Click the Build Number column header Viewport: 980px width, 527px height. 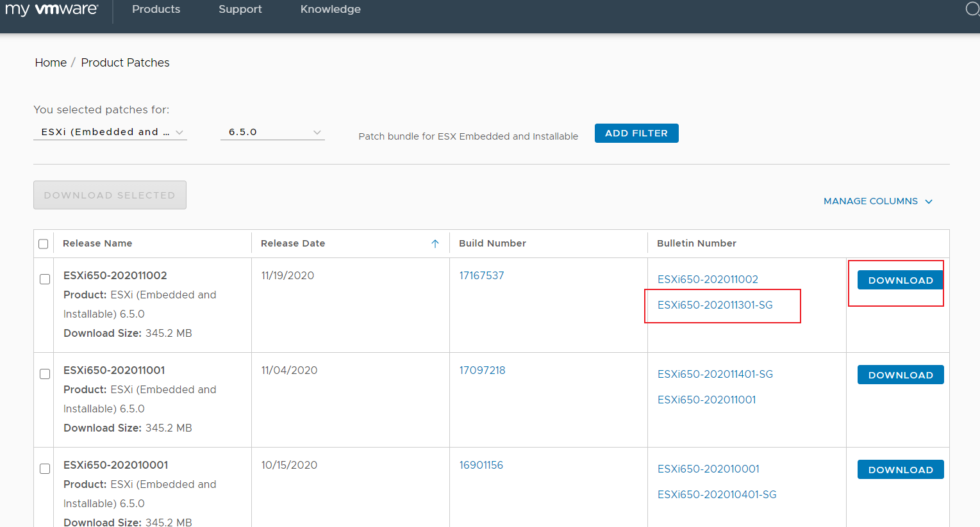(x=492, y=243)
